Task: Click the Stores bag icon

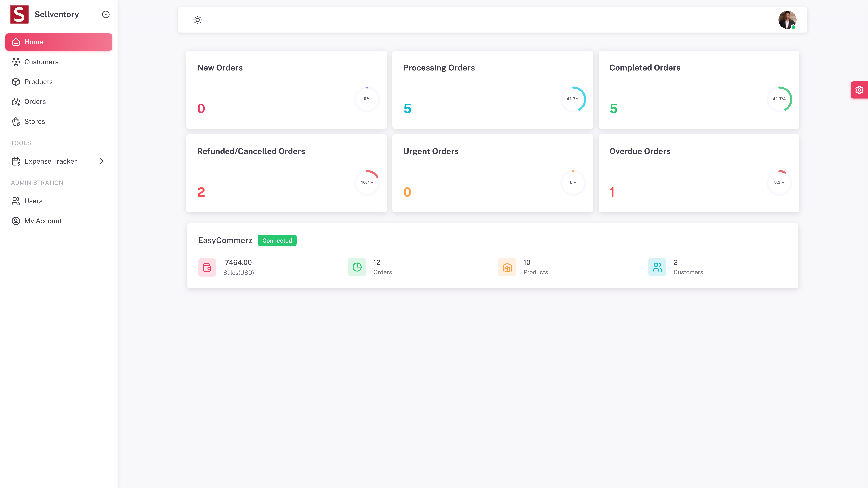Action: (x=16, y=122)
